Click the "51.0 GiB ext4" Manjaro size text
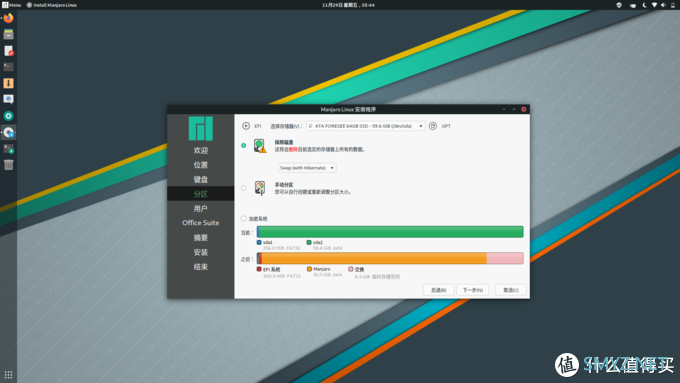680x383 pixels. (x=327, y=275)
